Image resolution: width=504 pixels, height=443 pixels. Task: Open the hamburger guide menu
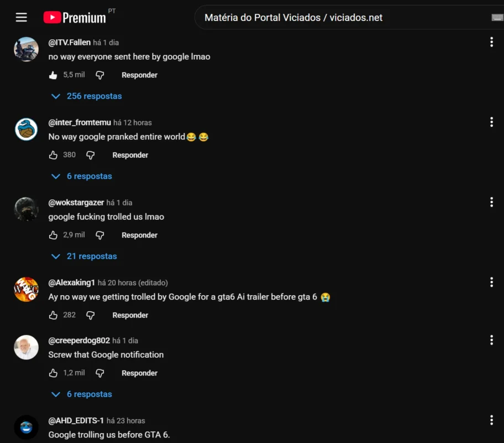click(21, 17)
